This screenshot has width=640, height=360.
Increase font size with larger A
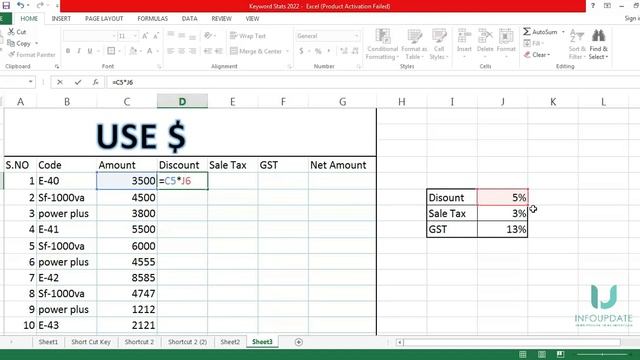145,36
